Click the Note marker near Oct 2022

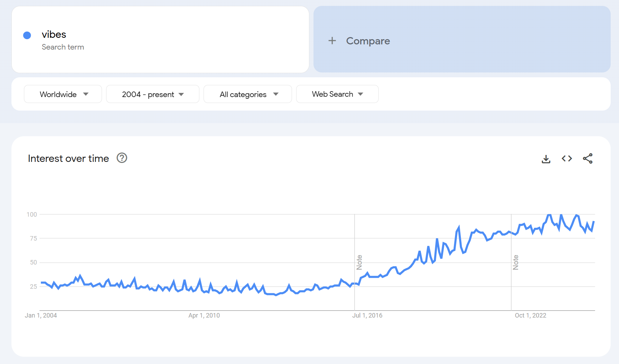tap(516, 262)
